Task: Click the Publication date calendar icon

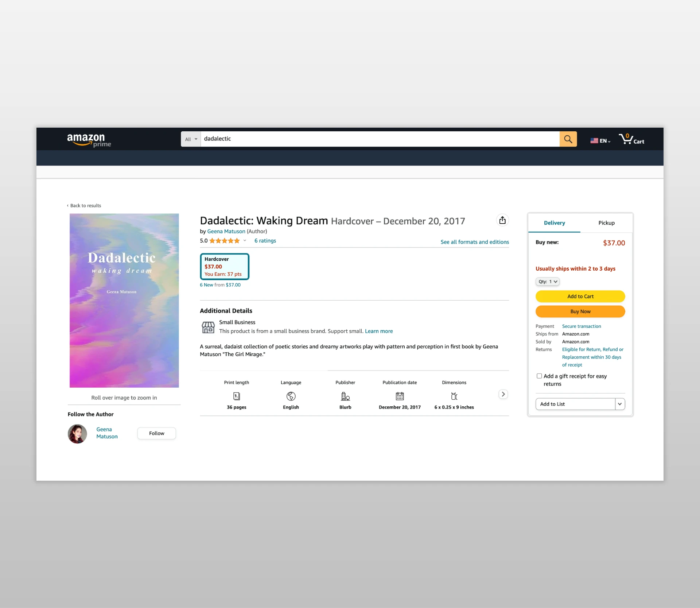Action: [x=400, y=396]
